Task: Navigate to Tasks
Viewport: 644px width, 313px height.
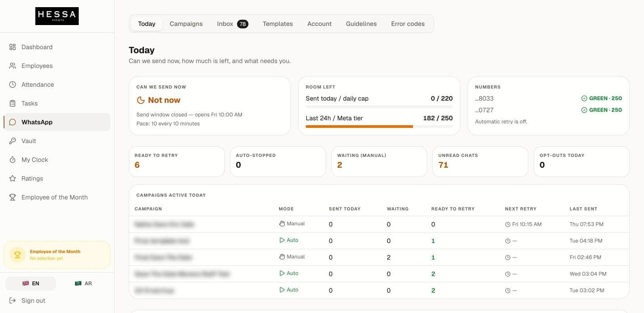Action: (57, 103)
